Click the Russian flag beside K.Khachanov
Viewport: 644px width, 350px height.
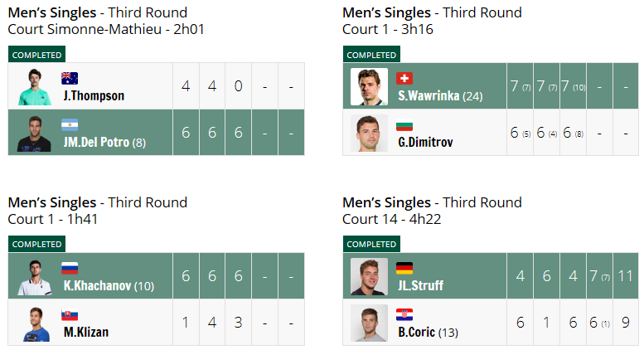tap(70, 268)
